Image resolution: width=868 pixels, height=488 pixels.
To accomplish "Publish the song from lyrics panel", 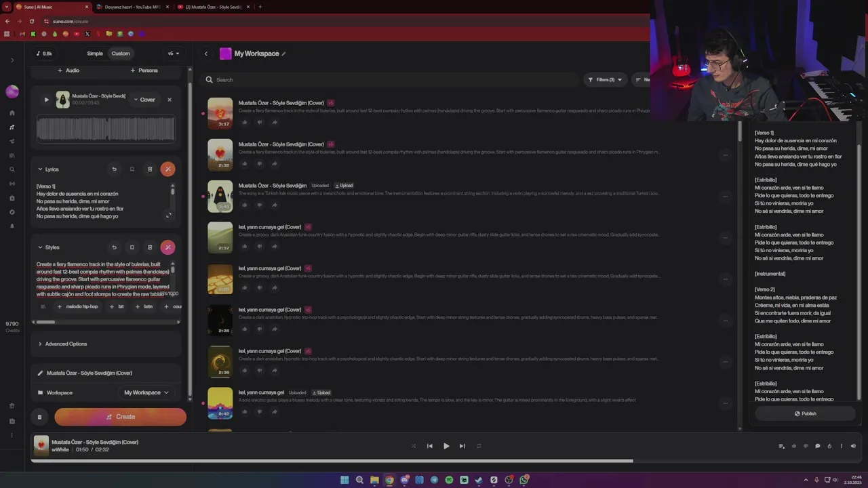I will coord(805,413).
